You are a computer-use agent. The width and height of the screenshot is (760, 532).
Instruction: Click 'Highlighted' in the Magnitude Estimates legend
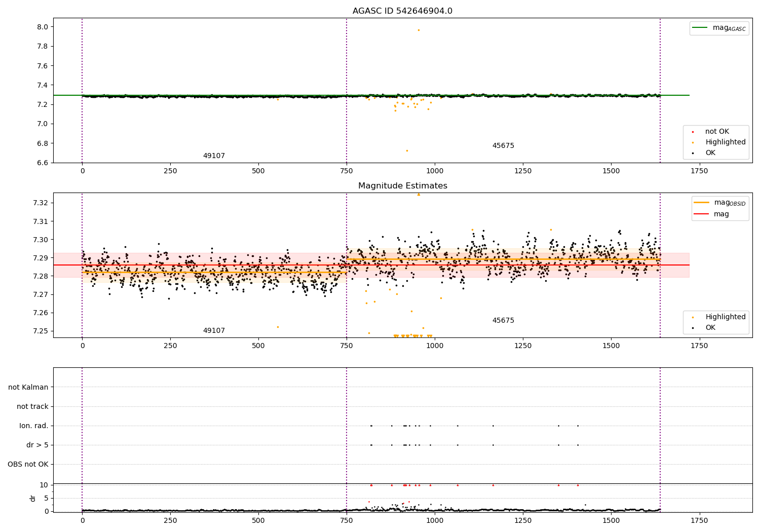[725, 317]
